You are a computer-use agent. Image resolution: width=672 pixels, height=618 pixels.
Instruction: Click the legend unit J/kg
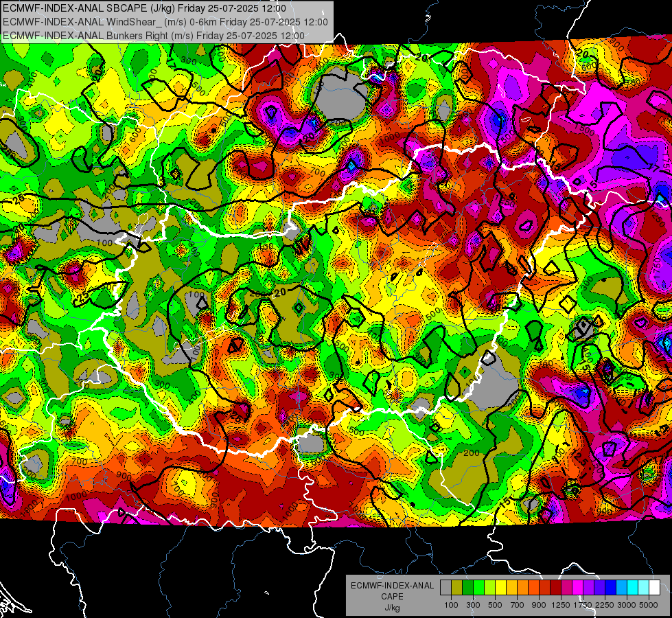pos(393,608)
